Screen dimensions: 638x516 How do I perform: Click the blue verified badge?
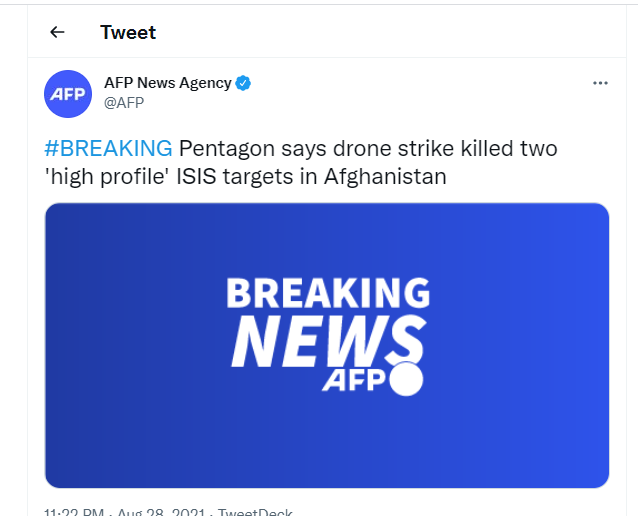(x=243, y=83)
